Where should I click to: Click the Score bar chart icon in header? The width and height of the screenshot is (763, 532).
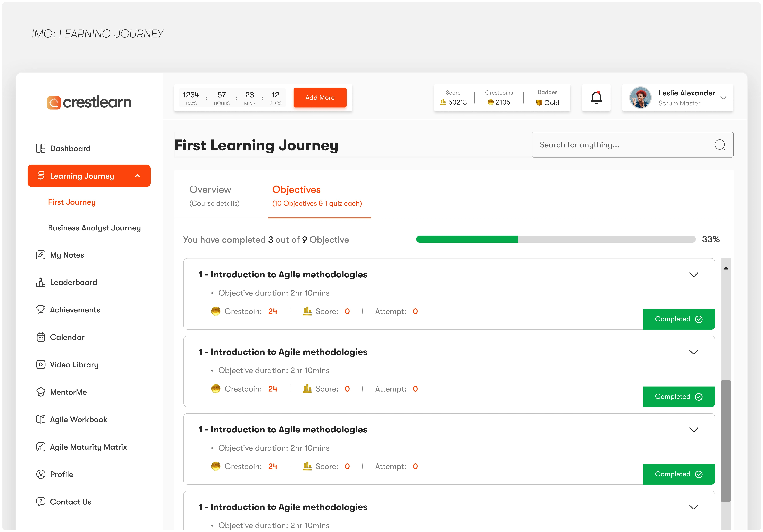pyautogui.click(x=443, y=102)
